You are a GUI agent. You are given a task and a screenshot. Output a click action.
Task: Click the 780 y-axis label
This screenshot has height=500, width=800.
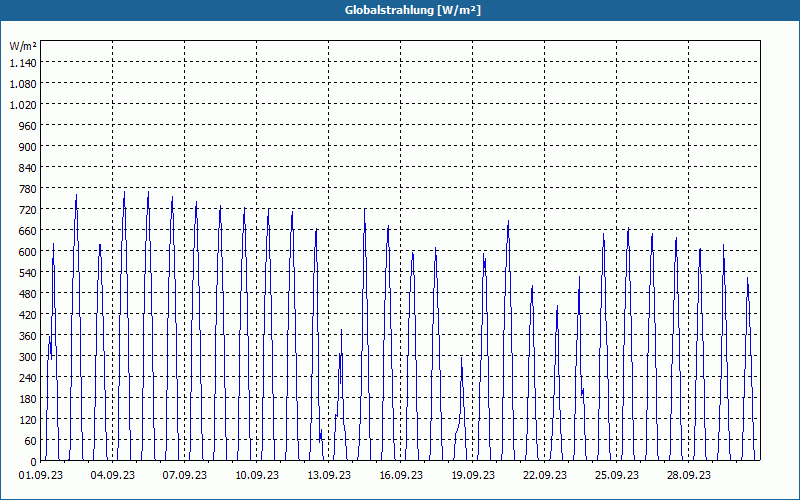[x=28, y=189]
